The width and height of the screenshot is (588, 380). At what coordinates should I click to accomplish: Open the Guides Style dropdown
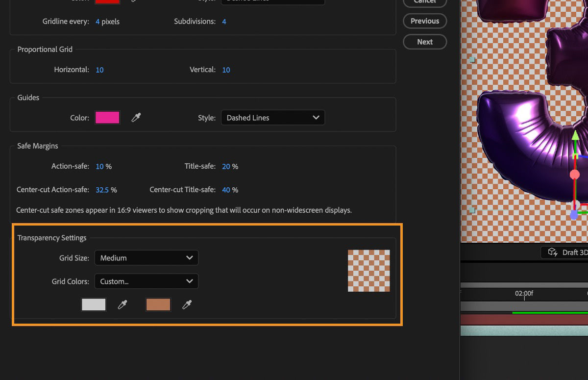pos(272,117)
